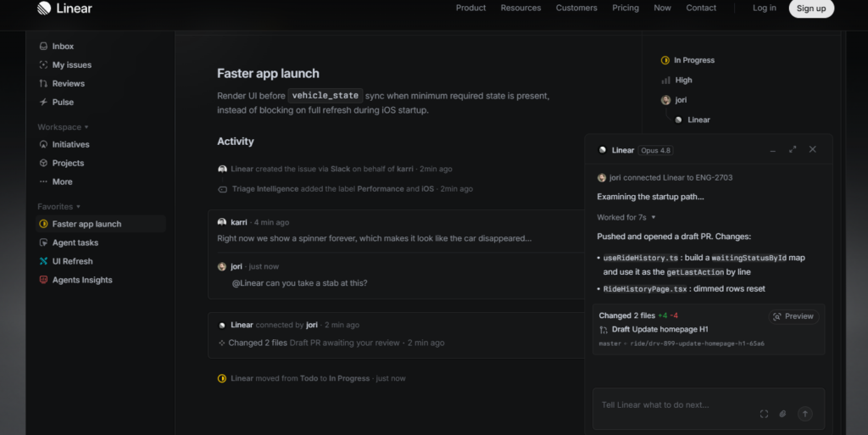Image resolution: width=868 pixels, height=435 pixels.
Task: Click the Preview button on changed files
Action: click(793, 316)
